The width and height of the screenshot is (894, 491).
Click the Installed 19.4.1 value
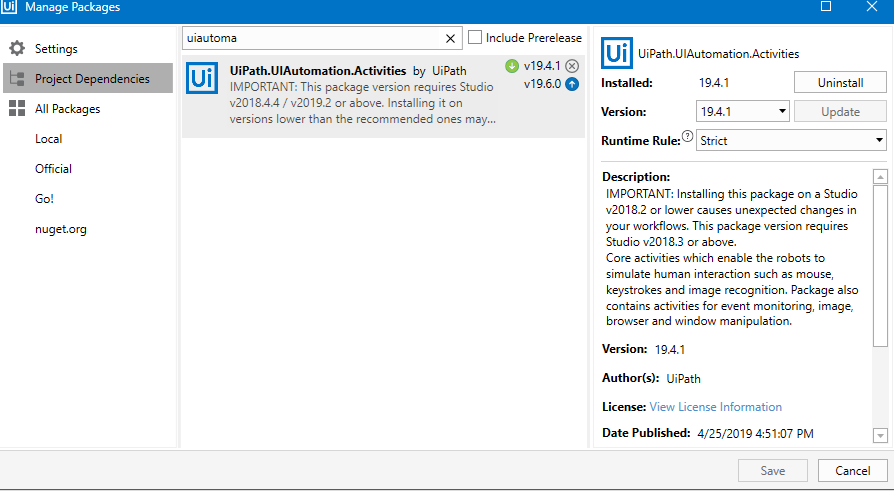[x=714, y=83]
